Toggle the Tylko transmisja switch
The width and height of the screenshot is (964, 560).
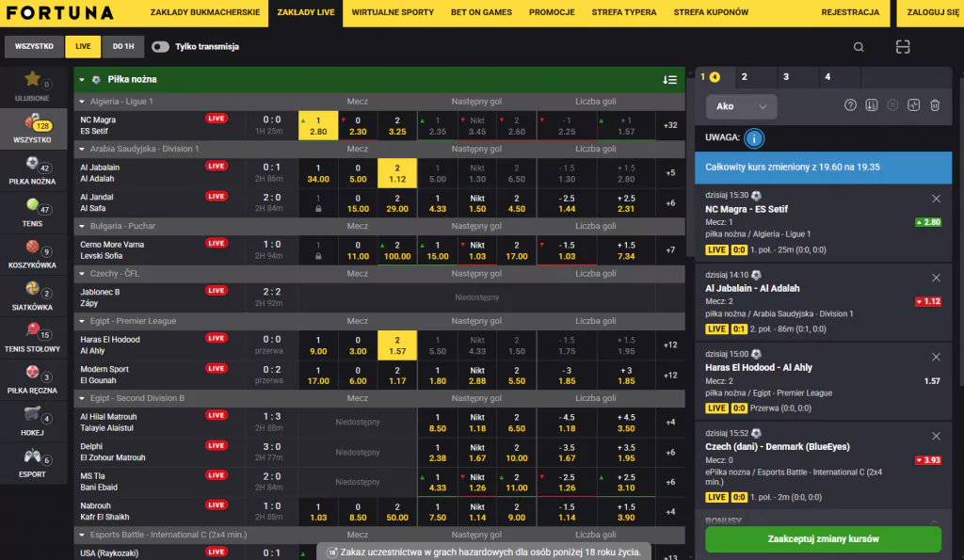(x=161, y=47)
